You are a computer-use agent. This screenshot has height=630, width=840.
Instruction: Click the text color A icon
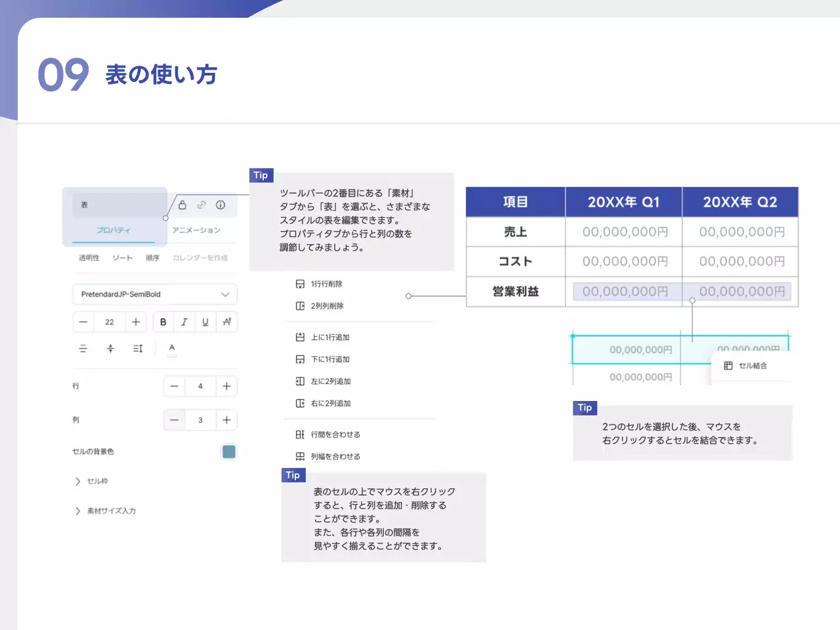(x=172, y=348)
